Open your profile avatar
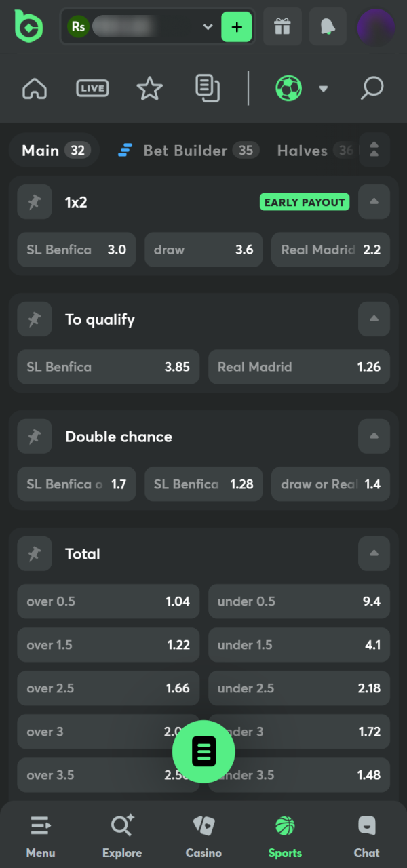Screen dimensions: 407x868 376,27
